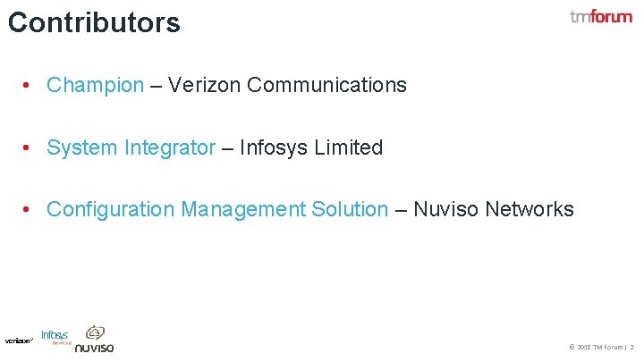Viewport: 644px width, 362px height.
Task: Click the Nuviso wordmark in the footer
Action: pos(94,348)
